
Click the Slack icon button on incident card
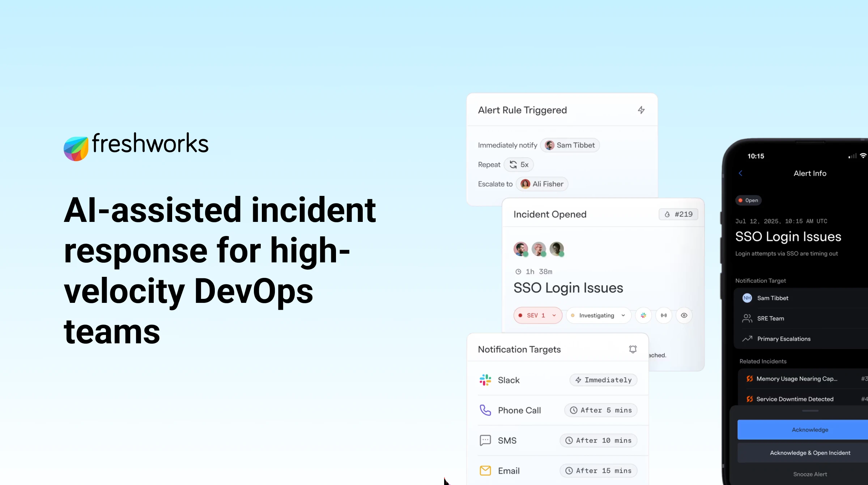643,316
